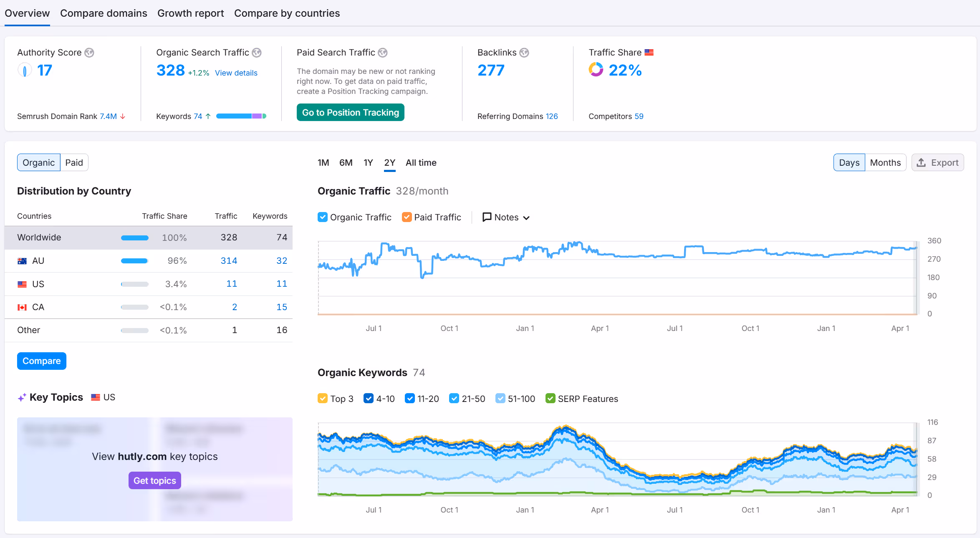Click the sparkle icon beside Key Topics
This screenshot has height=538, width=980.
tap(22, 397)
